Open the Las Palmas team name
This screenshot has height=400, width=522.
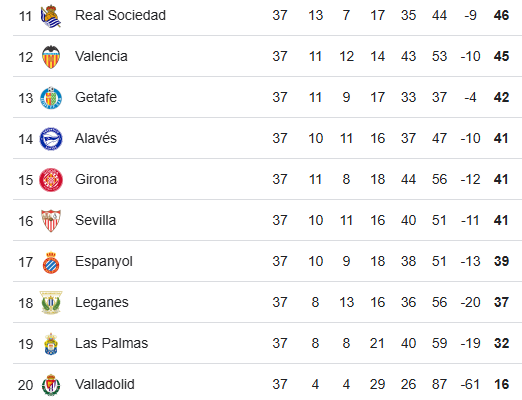(x=111, y=343)
